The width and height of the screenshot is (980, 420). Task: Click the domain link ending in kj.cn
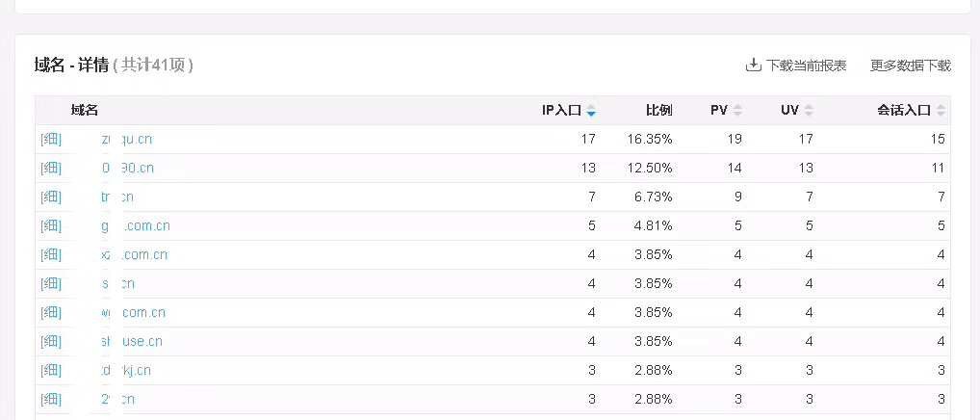(x=126, y=371)
